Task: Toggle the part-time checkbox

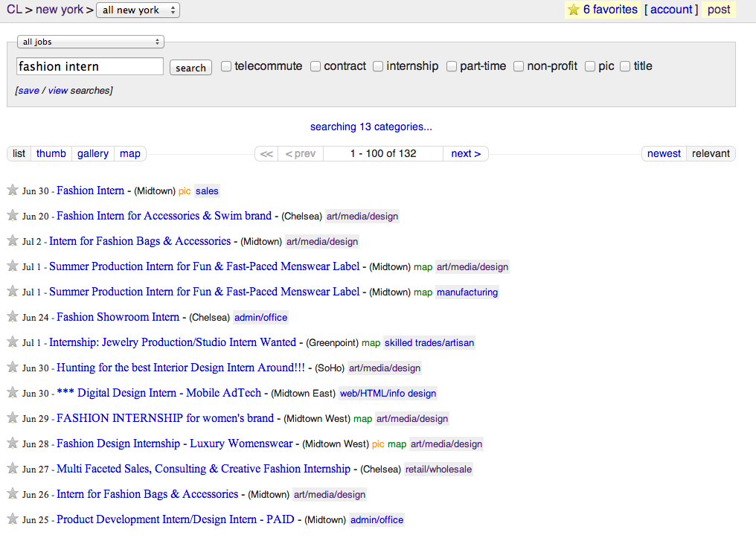Action: click(452, 66)
